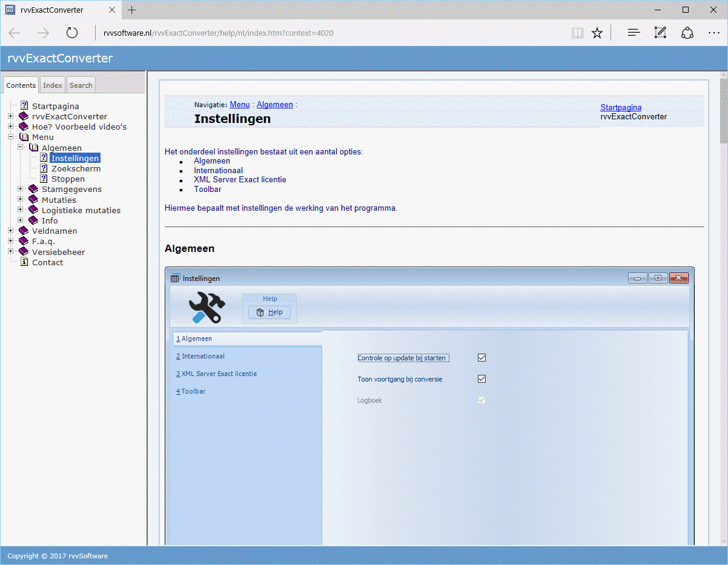Collapse the Algemeen tree node
Image resolution: width=728 pixels, height=565 pixels.
click(x=20, y=147)
